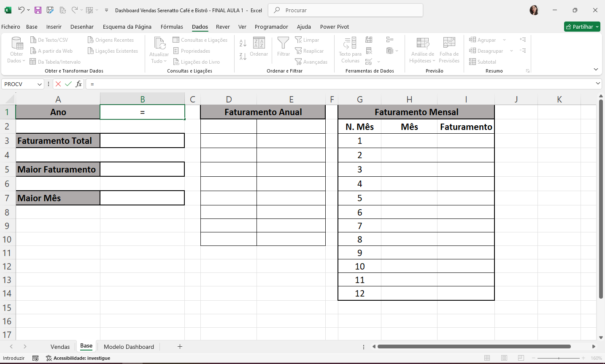Image resolution: width=605 pixels, height=364 pixels.
Task: Go to Modelo Dashboard sheet
Action: click(129, 347)
